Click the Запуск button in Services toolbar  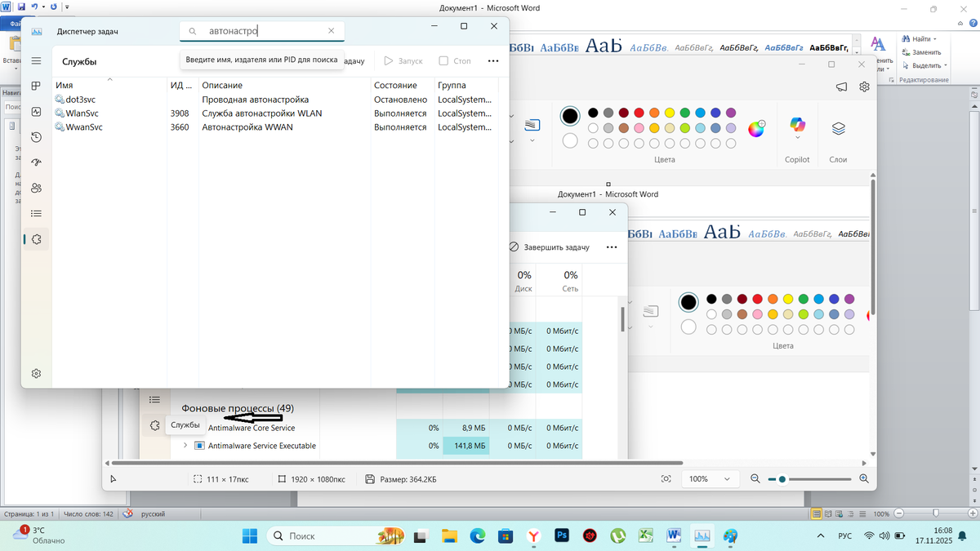403,61
